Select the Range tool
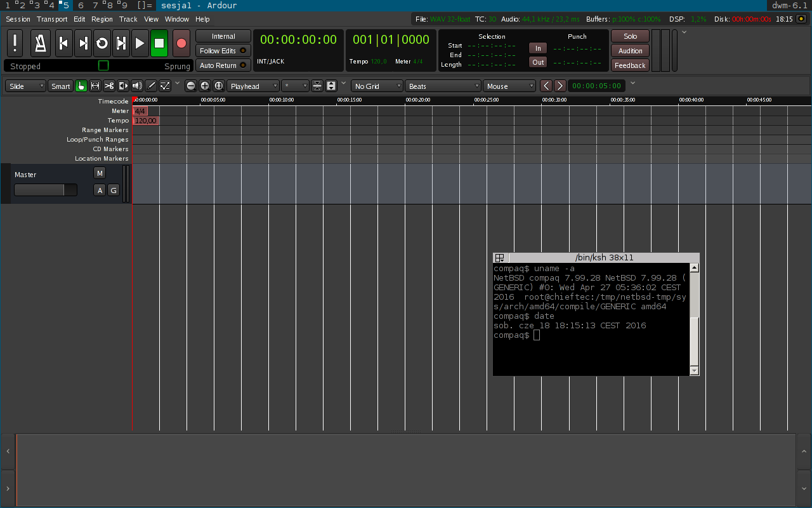This screenshot has width=812, height=508. click(x=95, y=86)
